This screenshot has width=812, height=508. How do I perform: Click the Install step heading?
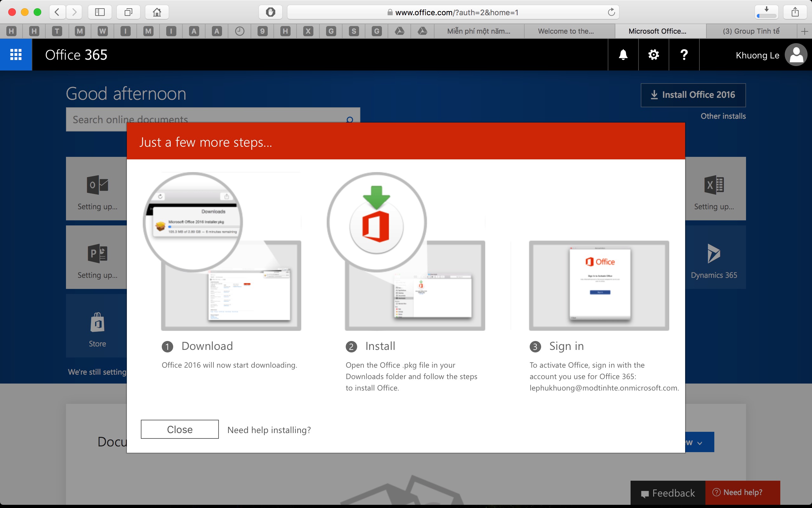pos(380,346)
